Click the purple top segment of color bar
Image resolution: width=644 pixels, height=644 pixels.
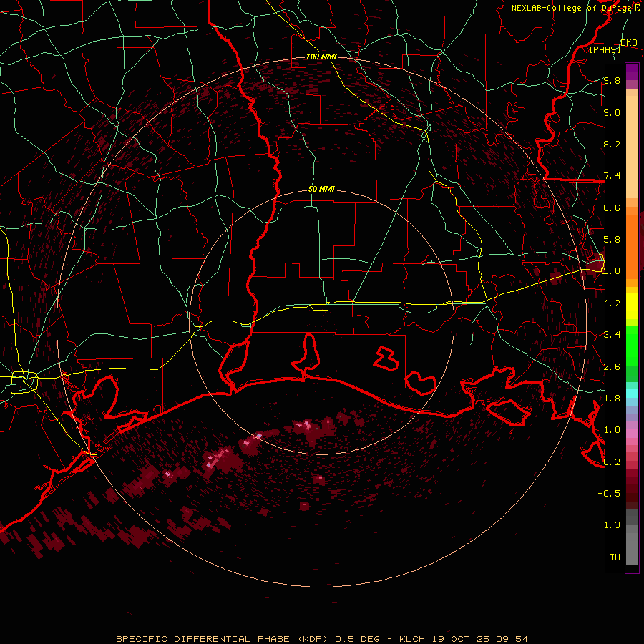pos(632,72)
